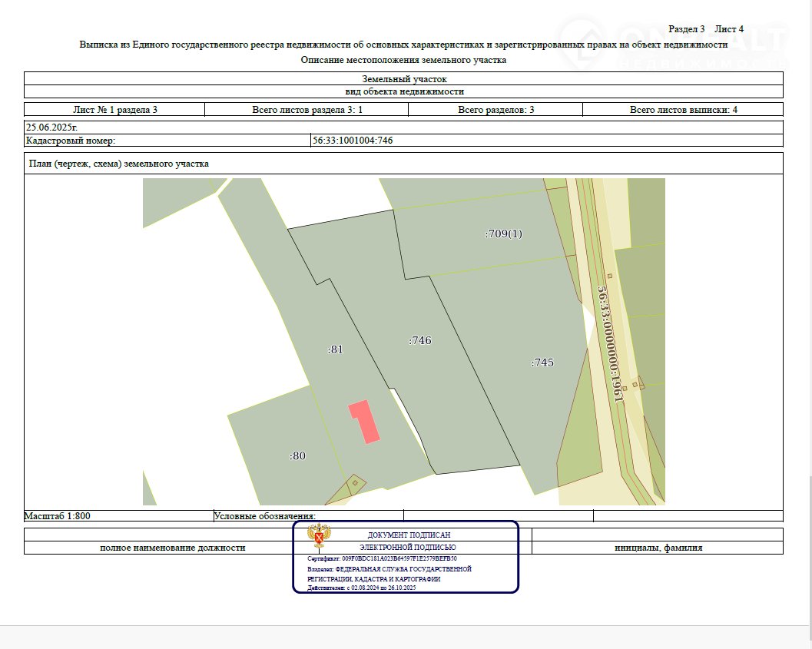Click the 'ДОКУМЕНТ ПОДПИСАН' stamp heading
This screenshot has height=649, width=812.
coord(409,535)
